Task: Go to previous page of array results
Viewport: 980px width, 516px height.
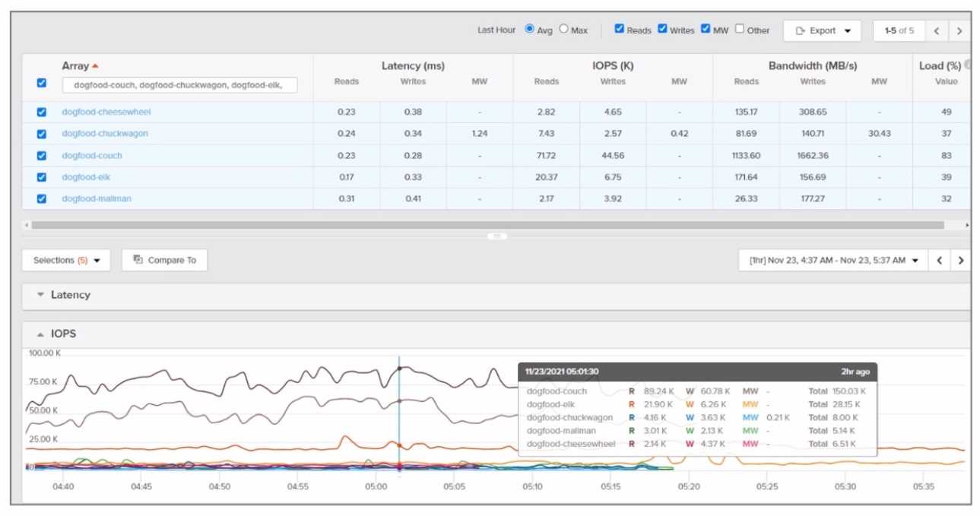Action: (x=937, y=31)
